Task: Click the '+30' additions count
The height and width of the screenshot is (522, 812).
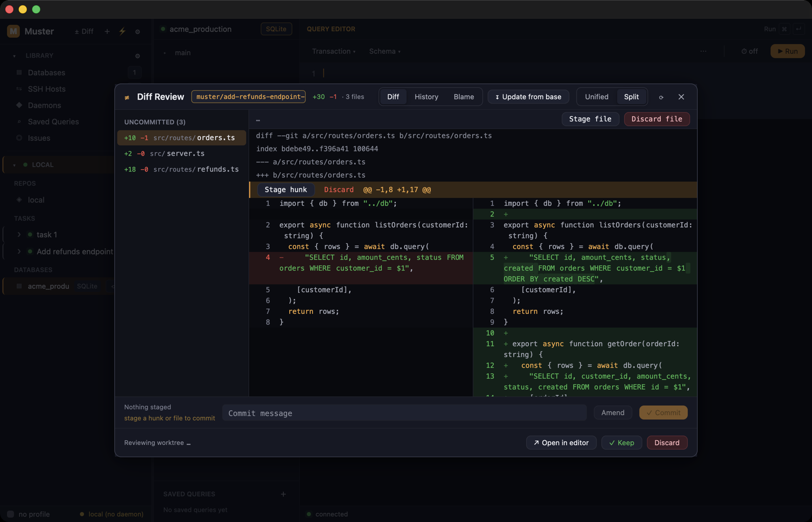Action: (x=319, y=97)
